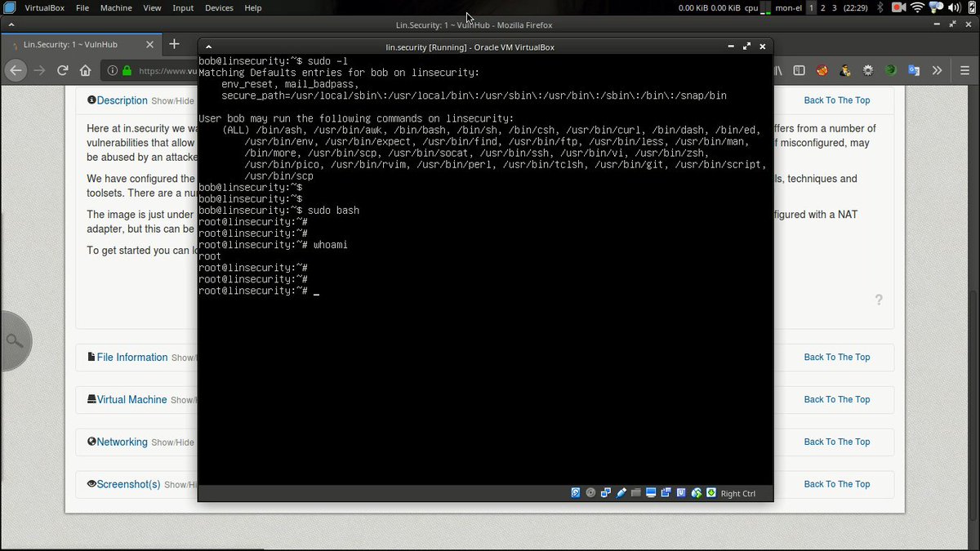Open the View menu
This screenshot has width=980, height=551.
(x=152, y=7)
